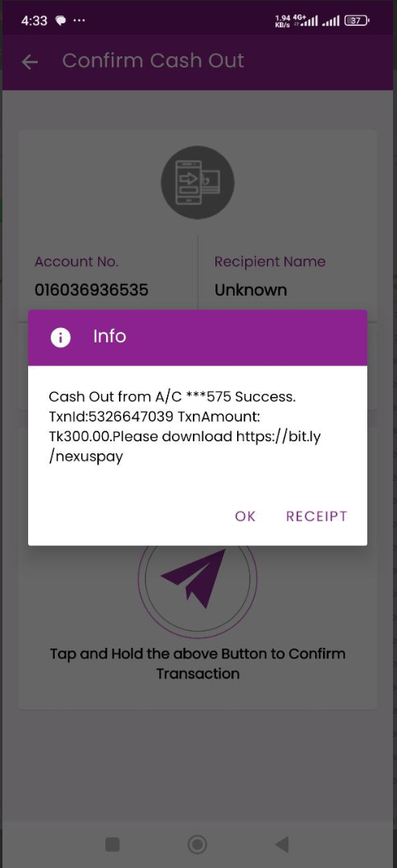Tap the cash out phone illustration icon
The image size is (397, 868).
[x=198, y=182]
